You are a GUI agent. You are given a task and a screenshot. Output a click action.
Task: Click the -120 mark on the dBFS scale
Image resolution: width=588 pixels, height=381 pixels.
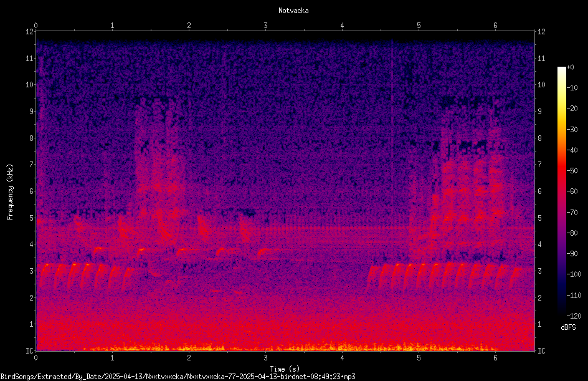pyautogui.click(x=574, y=316)
